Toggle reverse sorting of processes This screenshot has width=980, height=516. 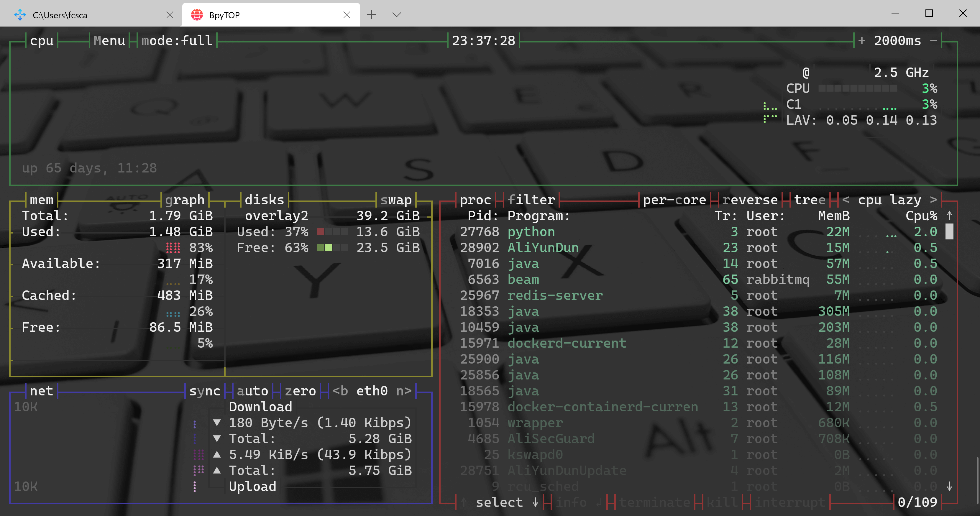click(x=750, y=200)
